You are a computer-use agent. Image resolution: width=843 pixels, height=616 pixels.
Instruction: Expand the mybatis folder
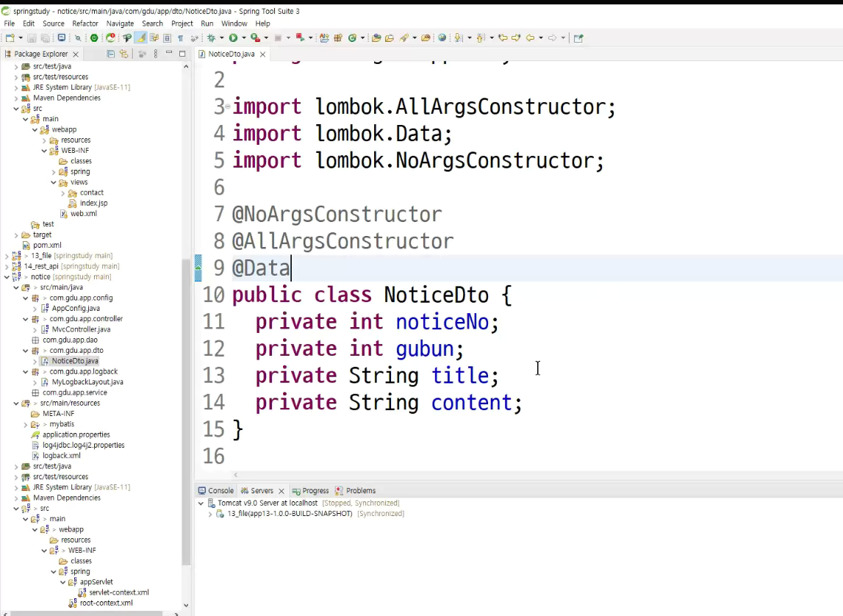25,424
